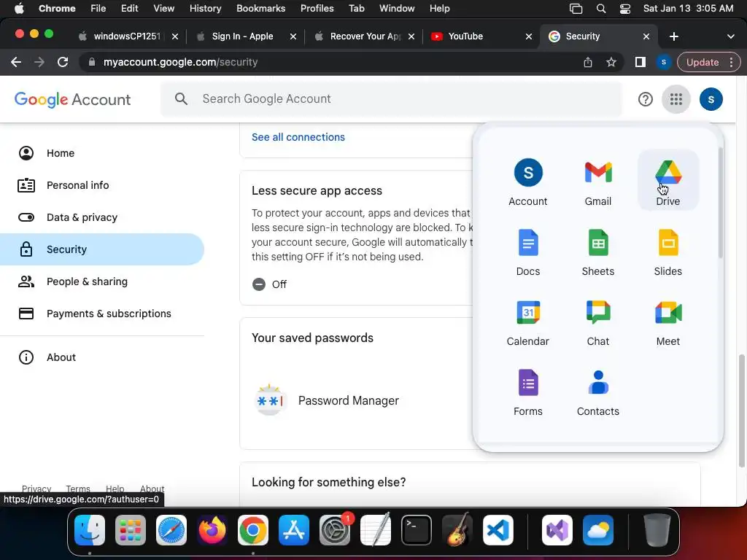This screenshot has width=747, height=560.
Task: Click the Google Account logo
Action: [x=72, y=99]
